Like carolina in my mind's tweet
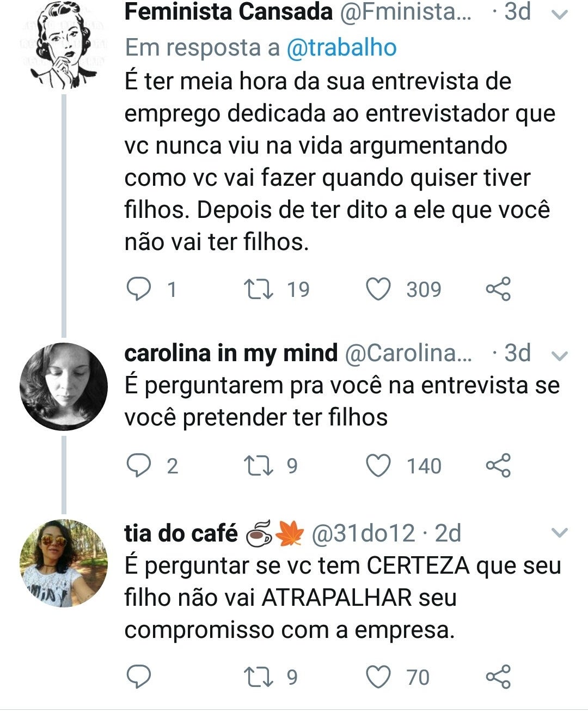588x724 pixels. click(x=378, y=466)
